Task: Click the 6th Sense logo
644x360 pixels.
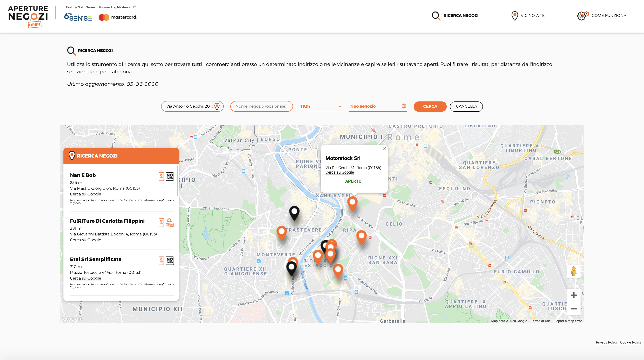Action: pos(78,17)
